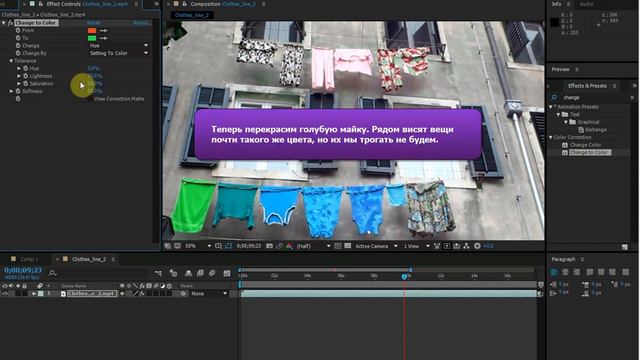
Task: Expand the Lightness tolerance property
Action: (19, 76)
